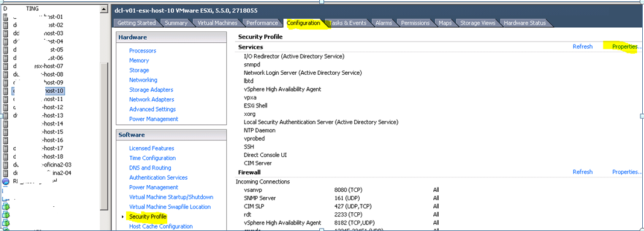The width and height of the screenshot is (644, 231).
Task: Expand the arrow beside Security Profile
Action: (x=123, y=217)
